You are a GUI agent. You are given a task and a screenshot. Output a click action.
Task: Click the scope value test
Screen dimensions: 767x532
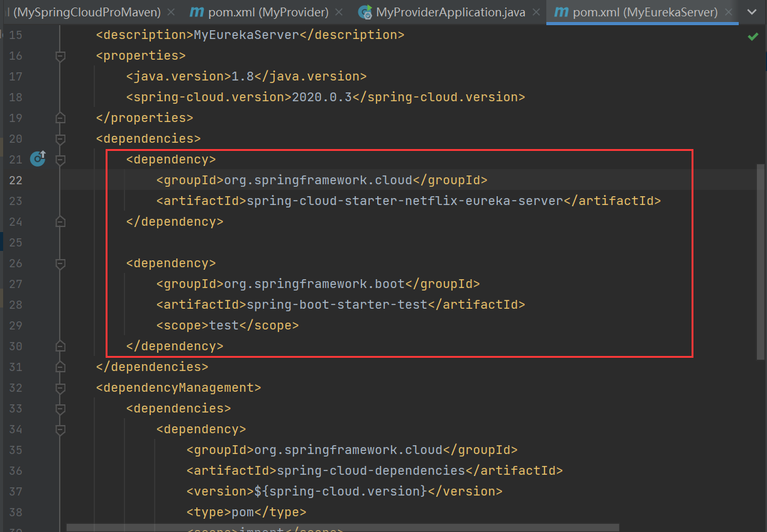[x=224, y=326]
